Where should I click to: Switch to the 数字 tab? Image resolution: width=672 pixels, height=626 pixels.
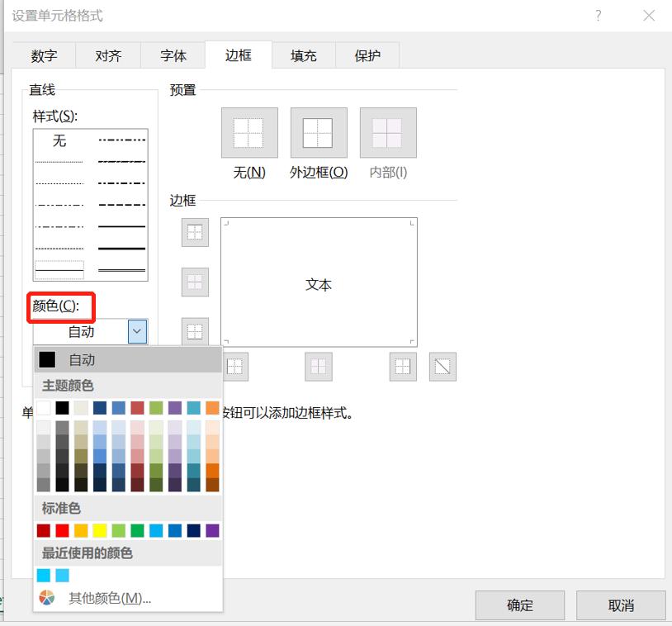44,55
